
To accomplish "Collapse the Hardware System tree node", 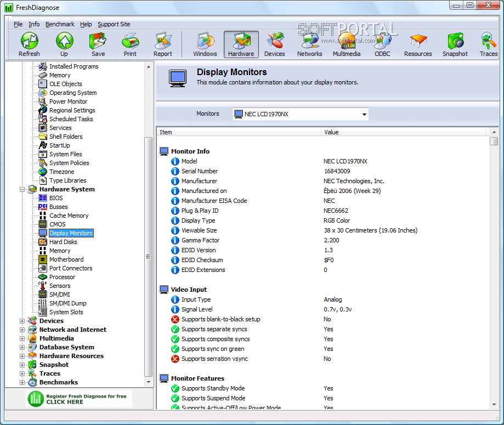I will tap(22, 189).
